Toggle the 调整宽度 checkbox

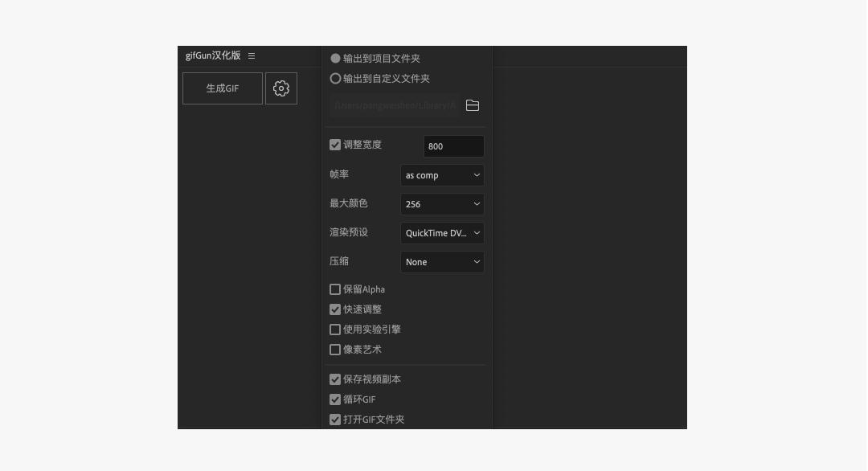pos(334,144)
